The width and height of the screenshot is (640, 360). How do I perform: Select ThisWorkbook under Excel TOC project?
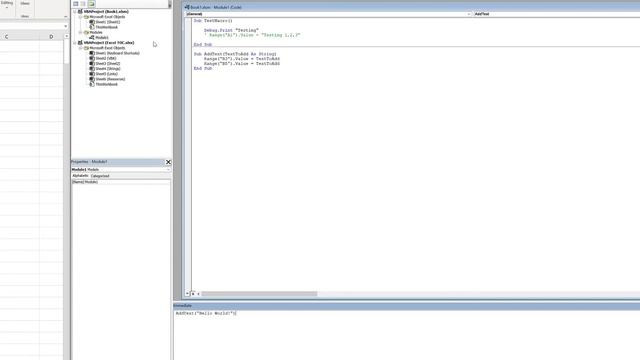pos(107,84)
